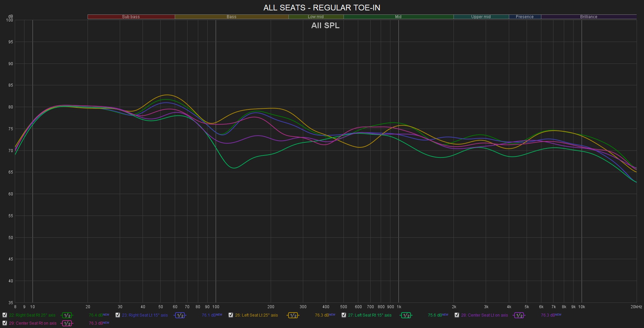Click the 'ALL SEATS - REGULAR TOE-IN' heading

(322, 8)
